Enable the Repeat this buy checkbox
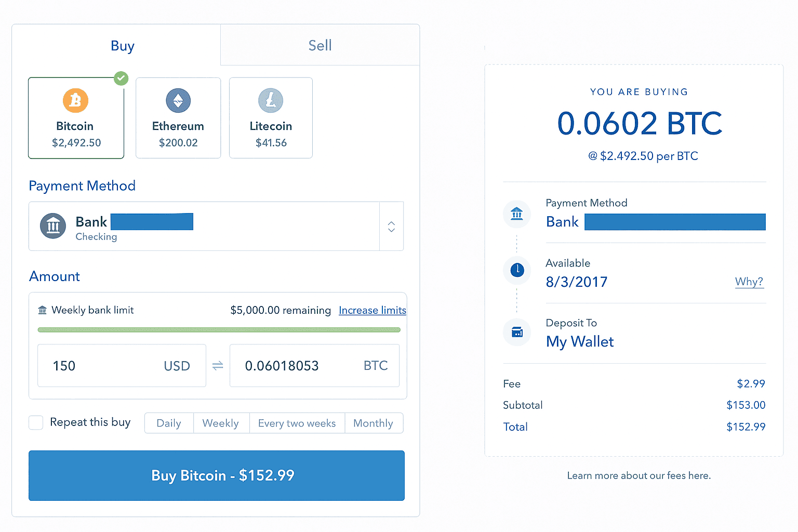 point(36,422)
